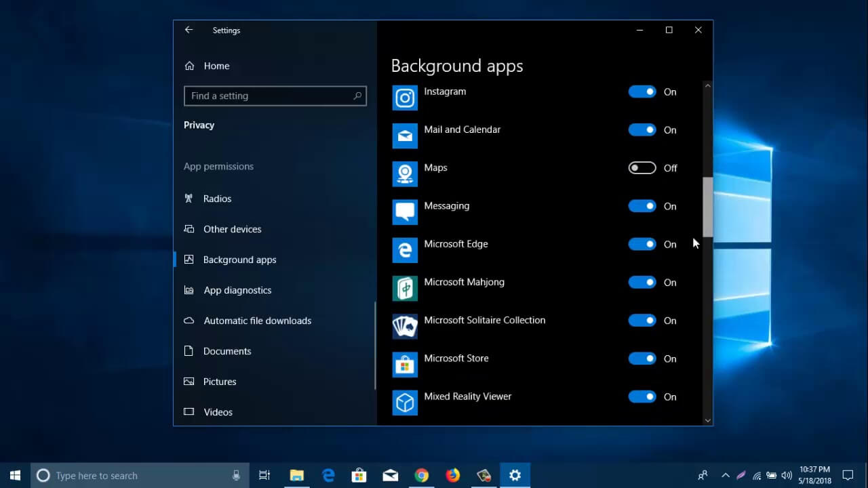Turn off Mail and Calendar toggle

point(642,129)
